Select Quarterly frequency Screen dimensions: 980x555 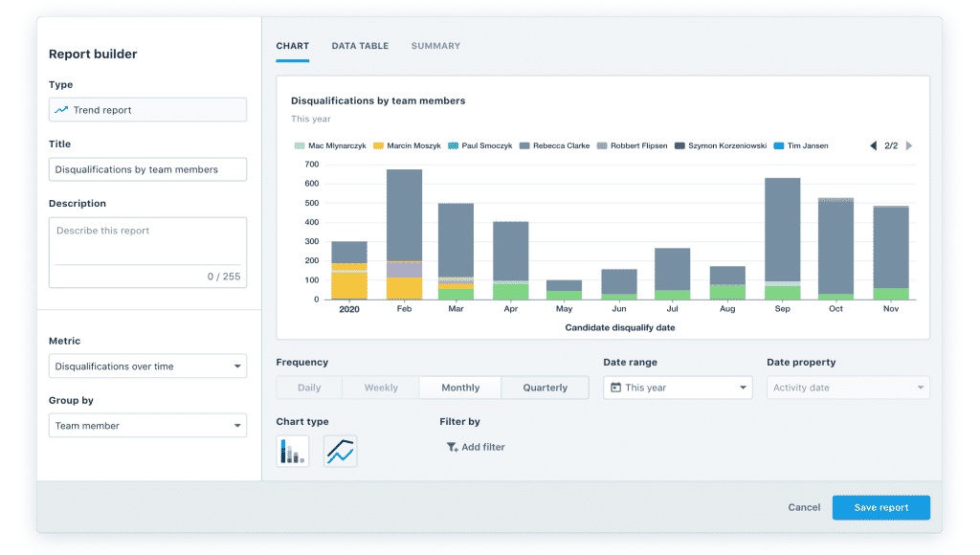545,388
